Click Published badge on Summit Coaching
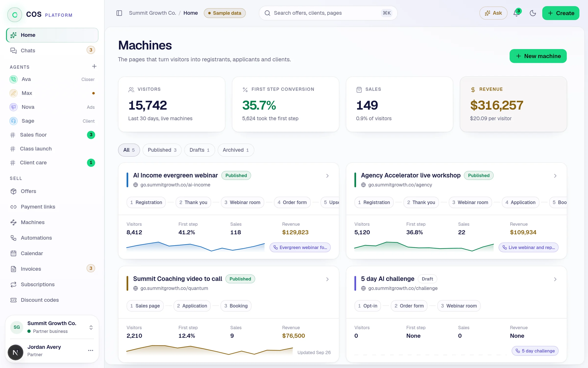Viewport: 588px width, 368px height. coord(240,279)
